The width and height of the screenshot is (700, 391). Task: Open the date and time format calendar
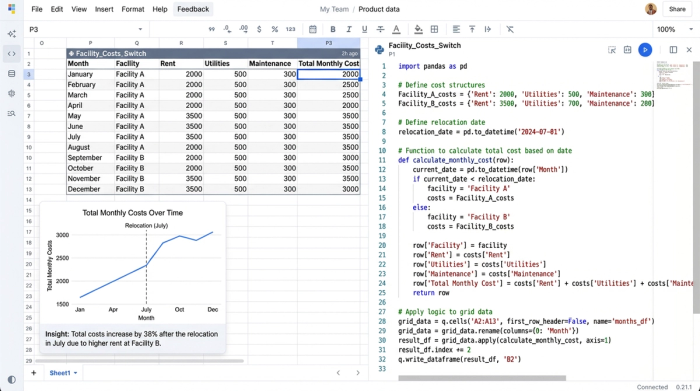[312, 29]
